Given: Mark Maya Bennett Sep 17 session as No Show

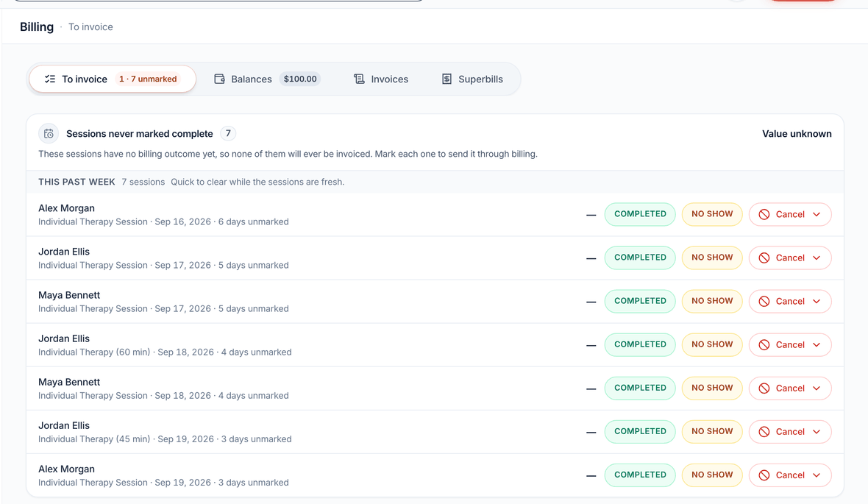Looking at the screenshot, I should pyautogui.click(x=712, y=301).
